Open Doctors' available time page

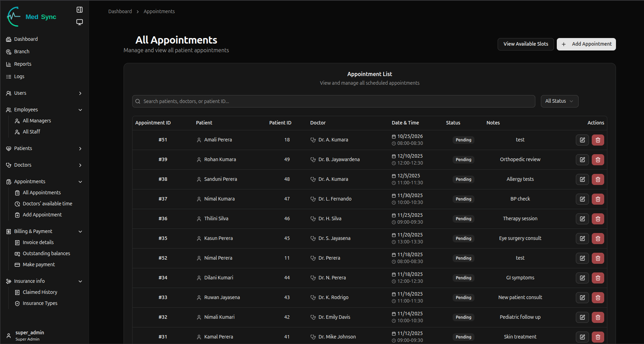pyautogui.click(x=47, y=204)
